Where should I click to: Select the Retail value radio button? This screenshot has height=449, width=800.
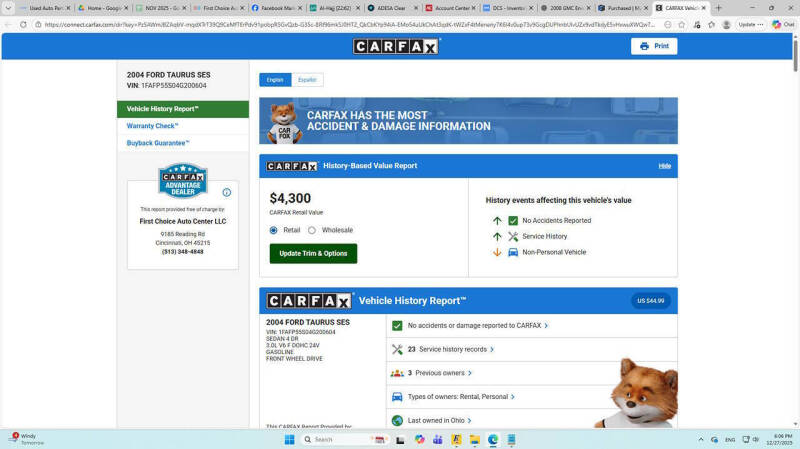[x=274, y=230]
